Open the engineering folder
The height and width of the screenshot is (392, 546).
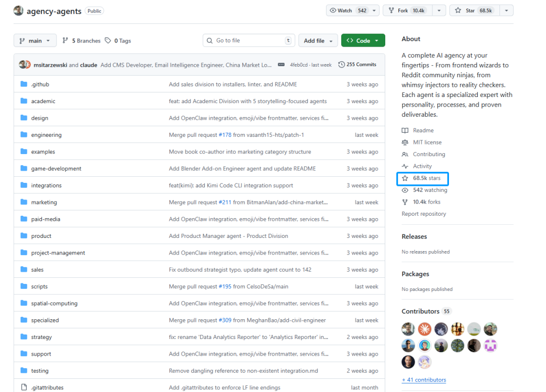pos(46,135)
